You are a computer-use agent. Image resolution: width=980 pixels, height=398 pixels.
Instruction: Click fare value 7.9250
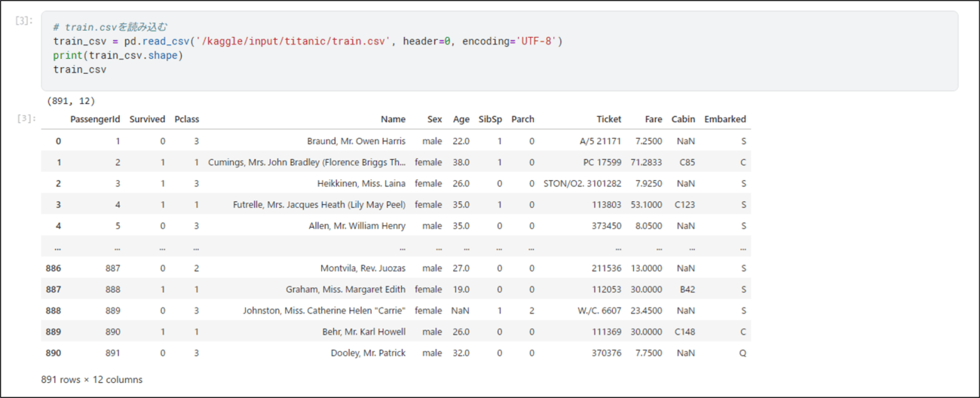tap(648, 183)
